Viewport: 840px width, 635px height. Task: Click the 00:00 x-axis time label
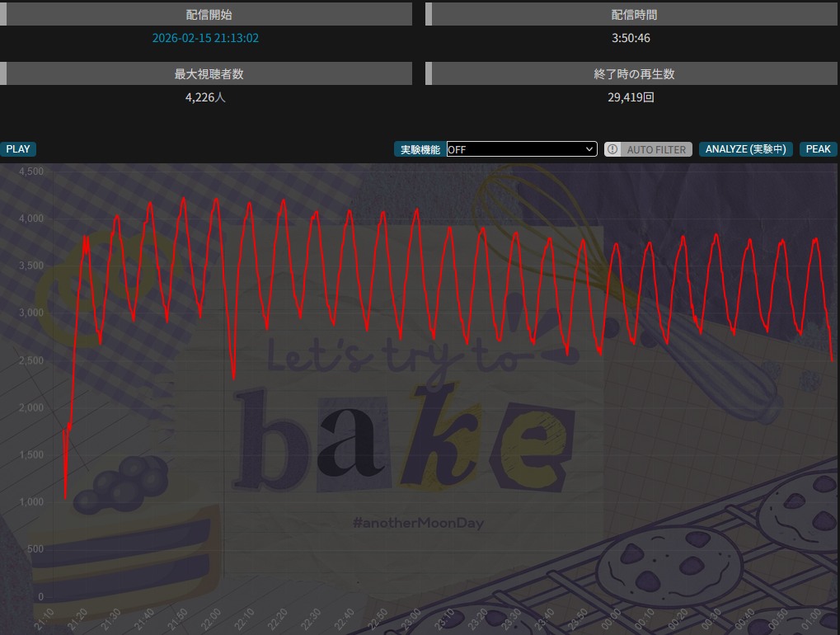[x=610, y=619]
